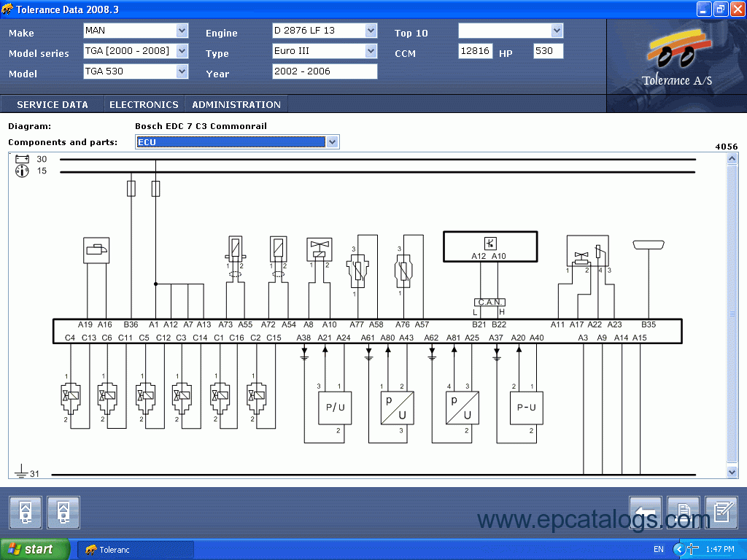747x560 pixels.
Task: Select the temperature sensor wired to A77 and A58
Action: pyautogui.click(x=357, y=271)
